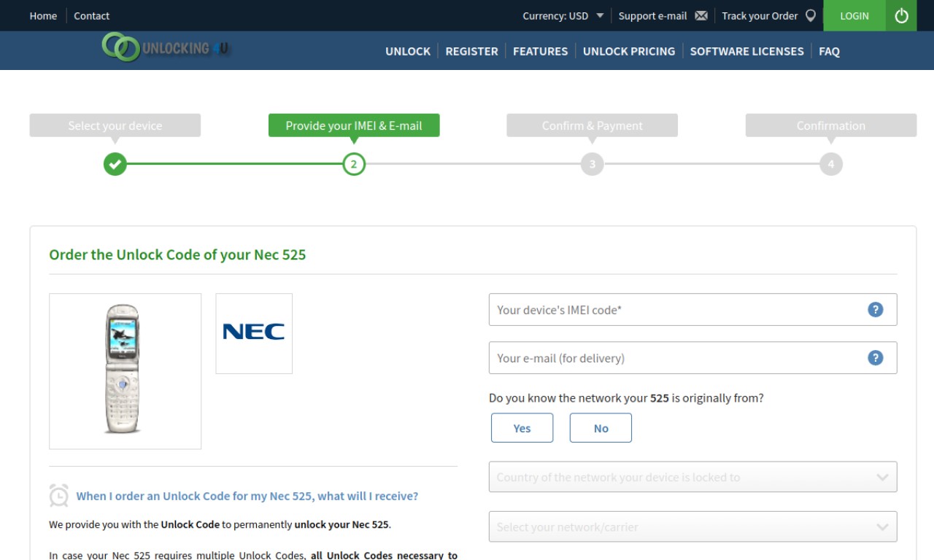The width and height of the screenshot is (934, 560).
Task: Click the alarm clock icon beside the FAQ question
Action: click(x=59, y=495)
